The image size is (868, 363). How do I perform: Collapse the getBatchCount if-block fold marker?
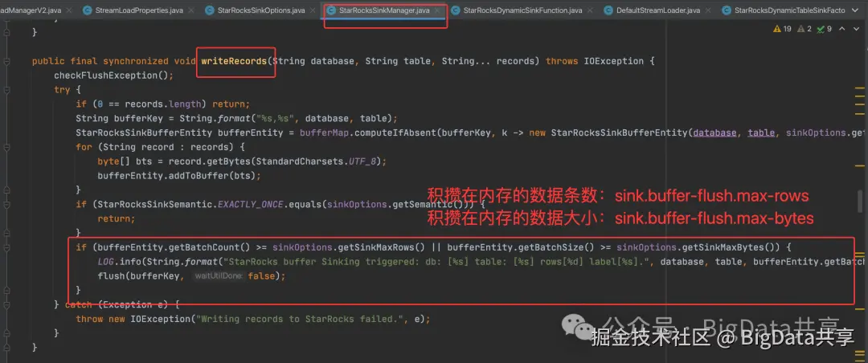[x=6, y=247]
